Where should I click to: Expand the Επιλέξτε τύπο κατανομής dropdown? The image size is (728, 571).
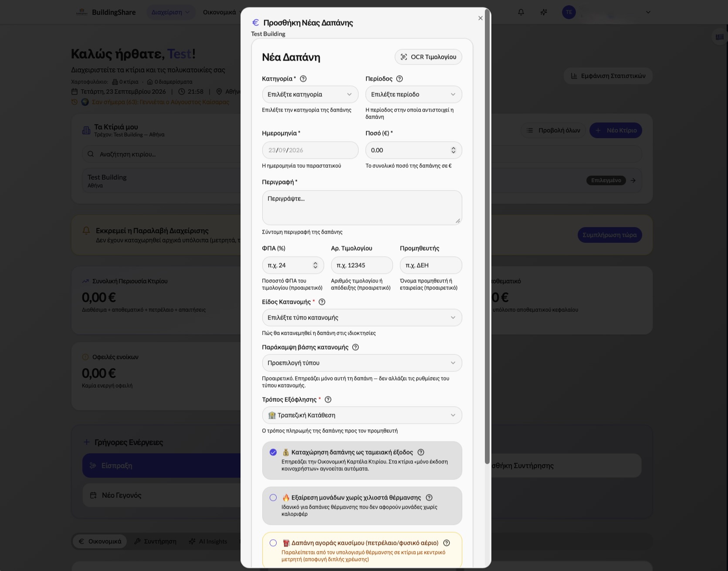[362, 318]
